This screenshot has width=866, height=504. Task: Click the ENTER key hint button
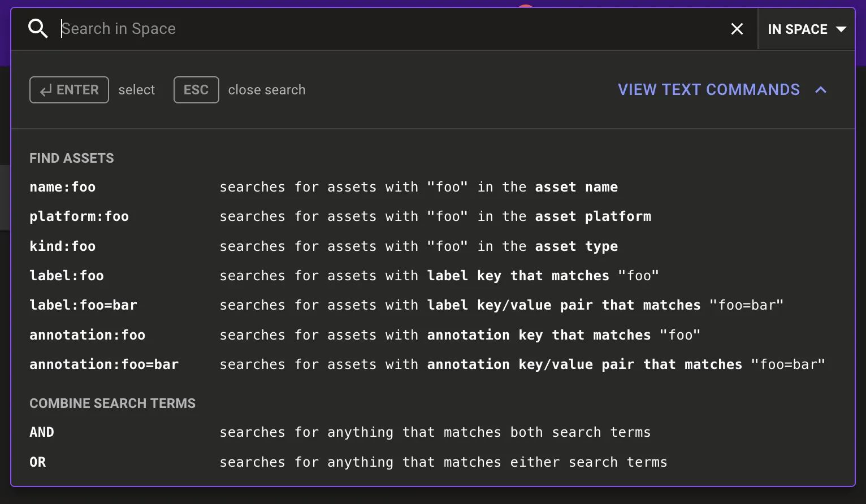69,90
